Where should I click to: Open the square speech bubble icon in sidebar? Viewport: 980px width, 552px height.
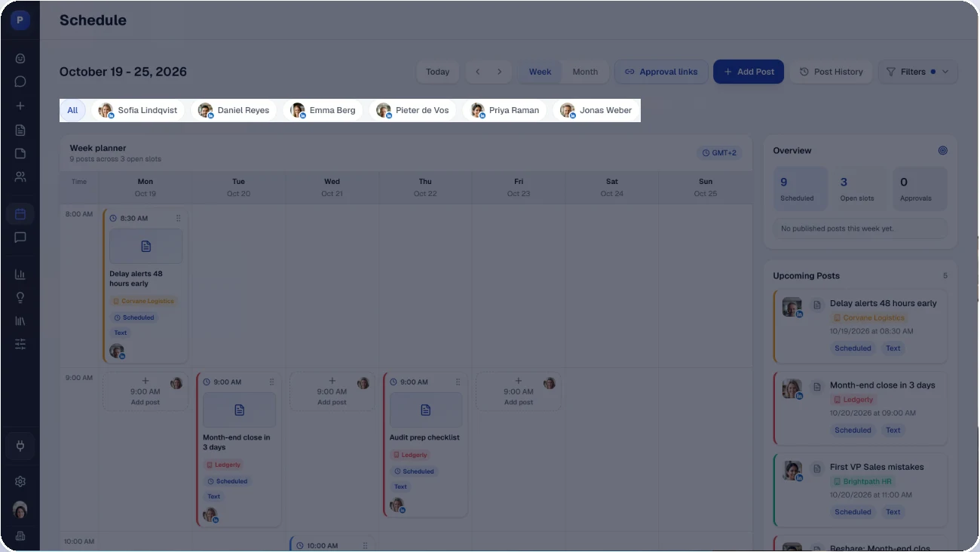tap(20, 238)
